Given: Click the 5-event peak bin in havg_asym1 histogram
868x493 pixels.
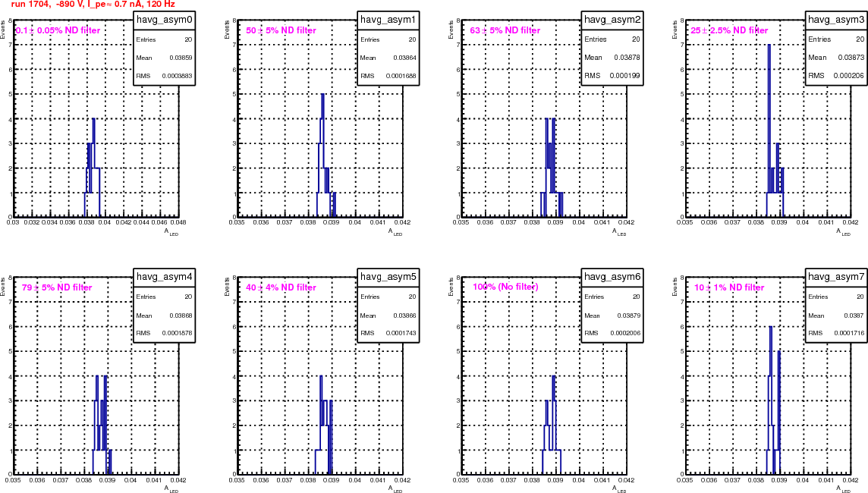Looking at the screenshot, I should pos(322,155).
